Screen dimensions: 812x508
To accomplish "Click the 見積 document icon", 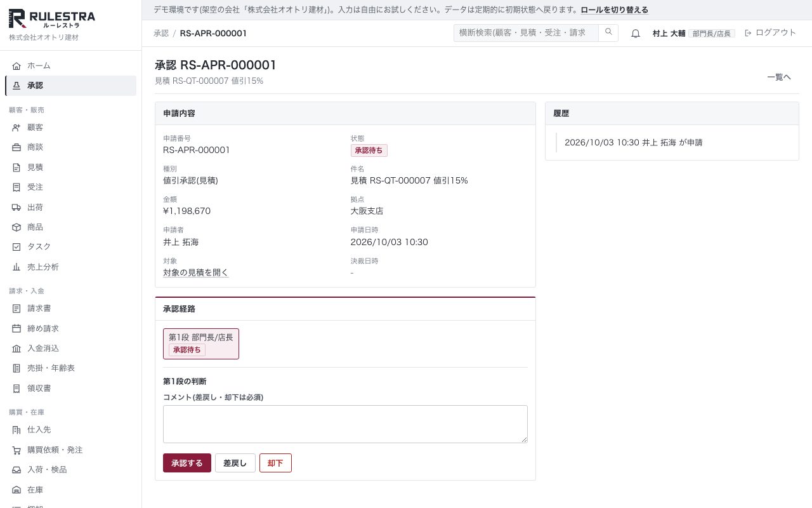I will click(16, 168).
